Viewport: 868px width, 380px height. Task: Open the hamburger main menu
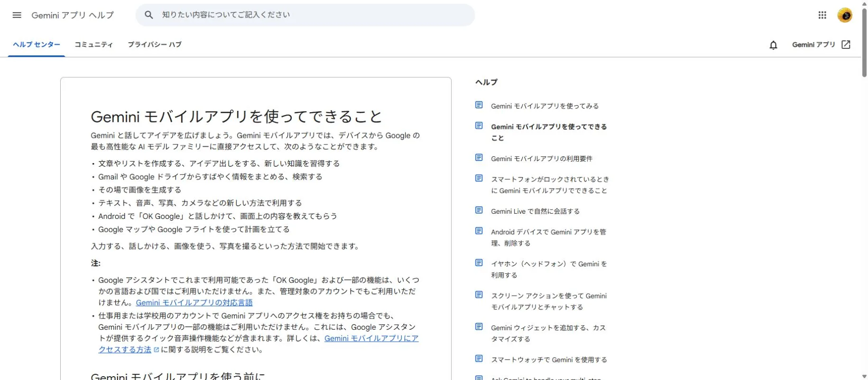(17, 15)
